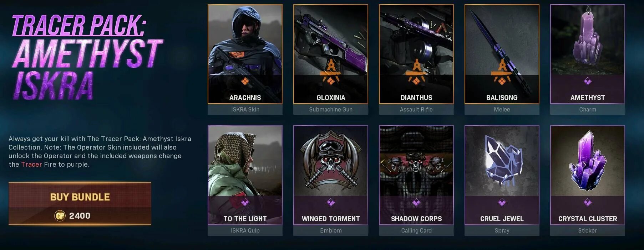Click the orange rarity diamond on Arachnis
Viewport: 644px width, 250px height.
pyautogui.click(x=245, y=82)
